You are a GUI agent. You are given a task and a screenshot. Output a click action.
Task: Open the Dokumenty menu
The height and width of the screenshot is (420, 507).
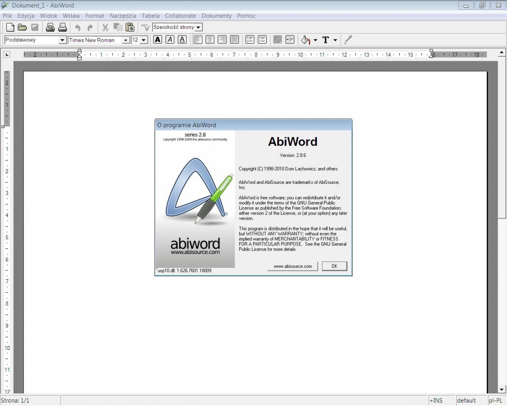click(x=217, y=16)
